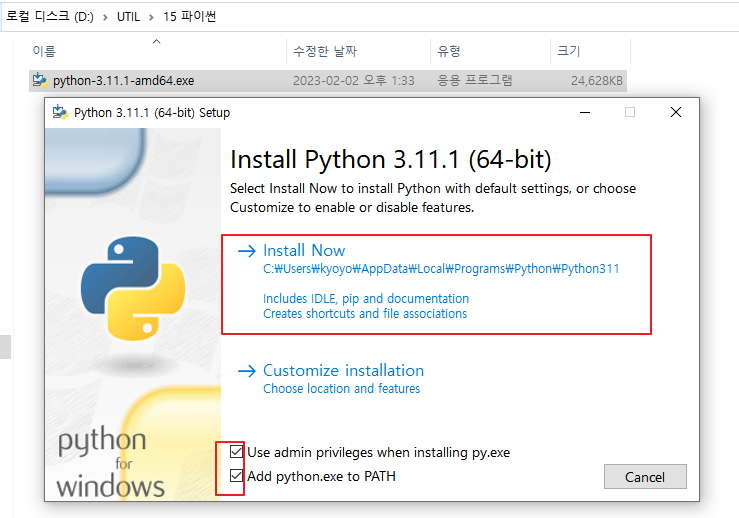Screen dimensions: 739x518
Task: Expand breadcrumb chevron after 로컬 디스크 (D:)
Action: point(105,17)
